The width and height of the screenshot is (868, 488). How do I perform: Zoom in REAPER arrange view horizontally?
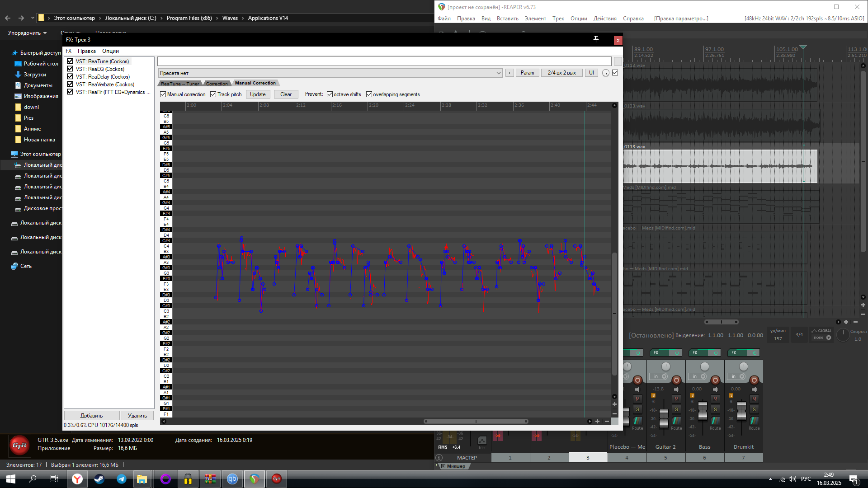point(846,322)
